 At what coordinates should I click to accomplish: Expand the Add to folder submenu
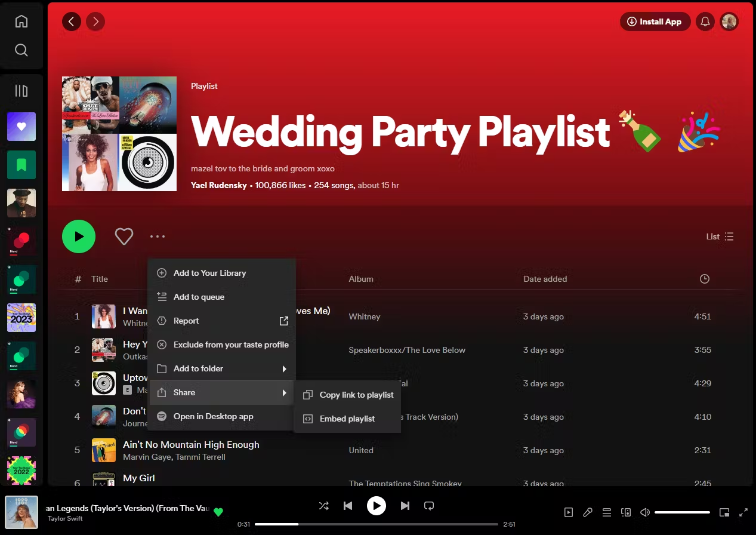click(x=222, y=368)
